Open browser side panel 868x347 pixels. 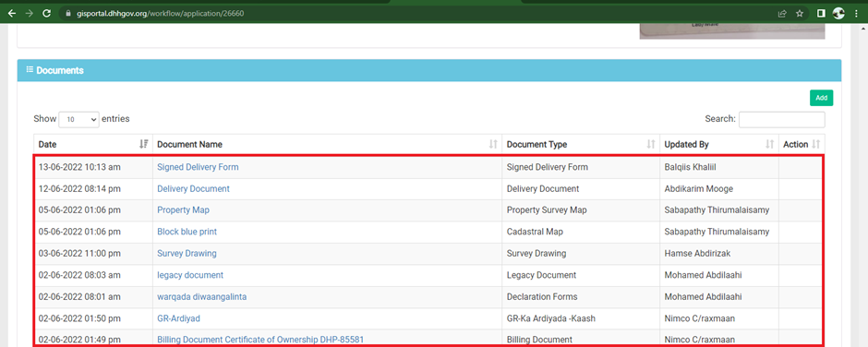(822, 13)
